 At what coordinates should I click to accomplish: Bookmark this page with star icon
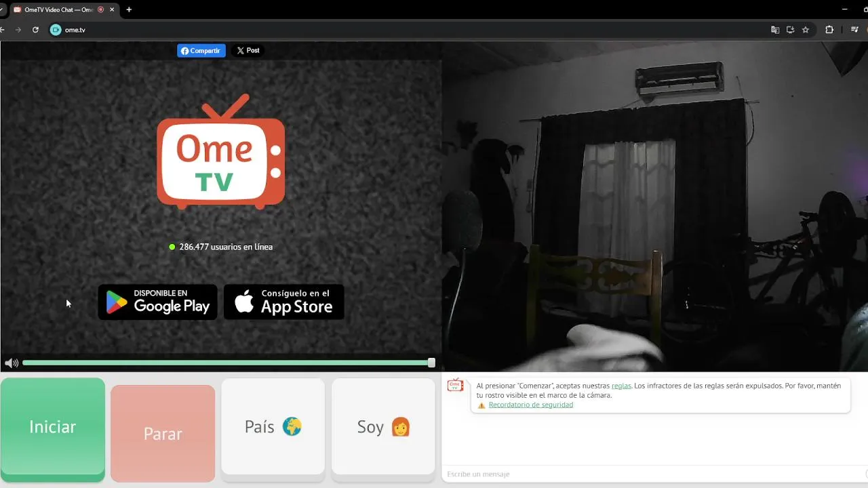tap(806, 30)
